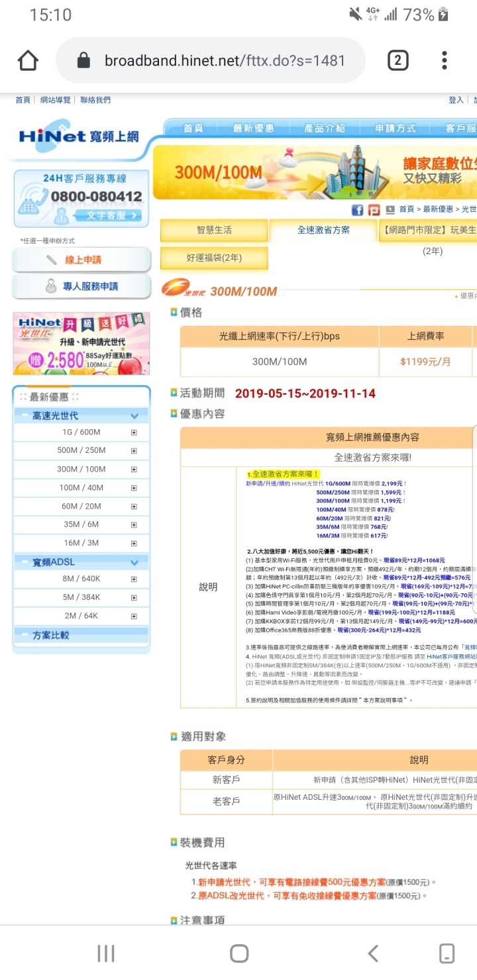Tap the padlock site security icon

tap(83, 61)
